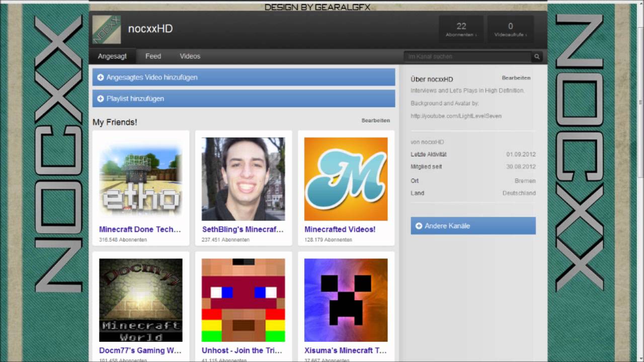Viewport: 644px width, 362px height.
Task: Open the Minecrafted Videos! channel link
Action: [340, 229]
